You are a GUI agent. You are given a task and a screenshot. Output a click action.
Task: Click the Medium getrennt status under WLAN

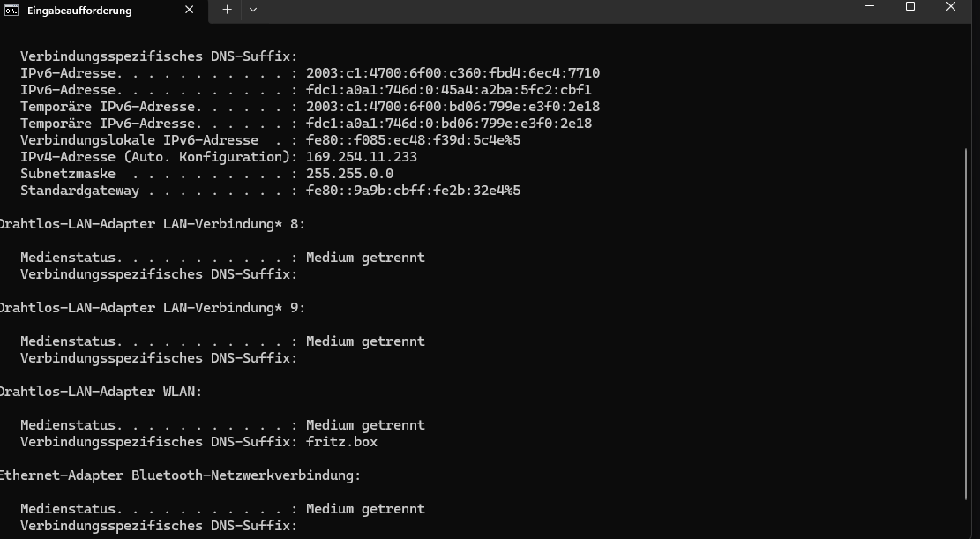pos(364,424)
